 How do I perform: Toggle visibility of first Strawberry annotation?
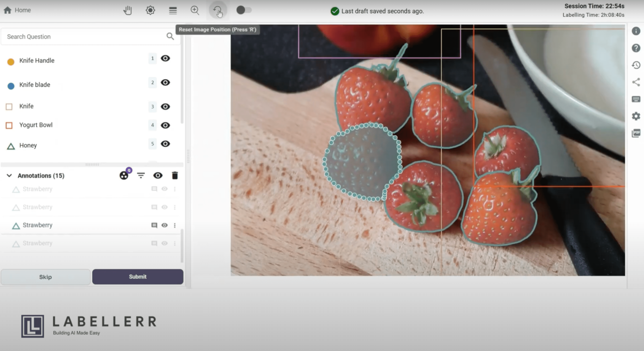pos(165,189)
